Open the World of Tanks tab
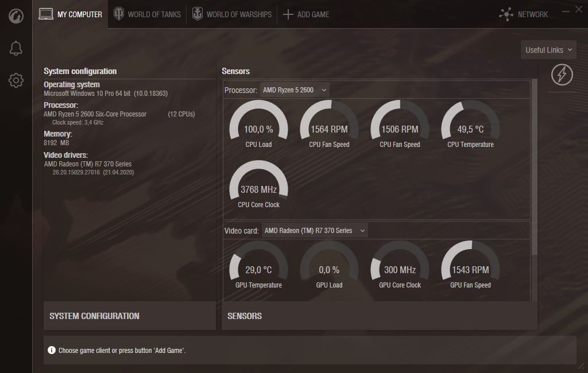 [148, 14]
